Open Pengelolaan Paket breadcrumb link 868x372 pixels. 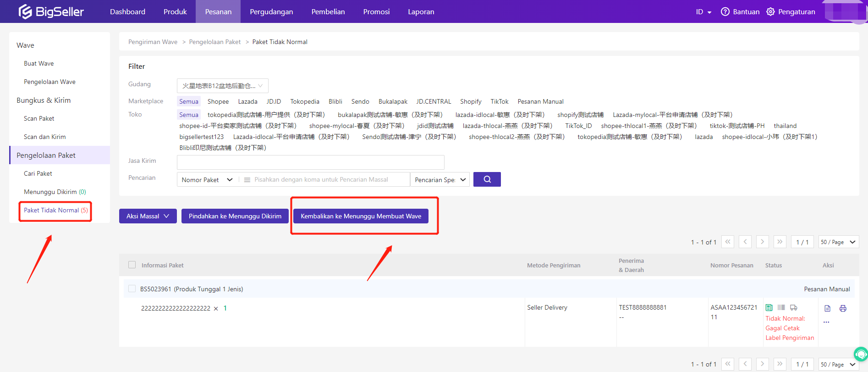(215, 42)
